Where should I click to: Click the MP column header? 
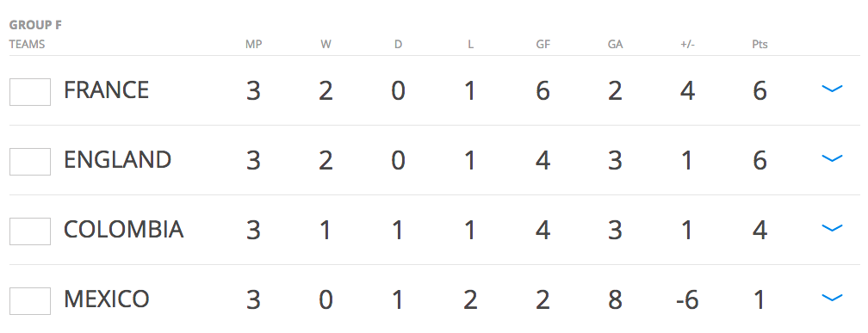(x=253, y=44)
